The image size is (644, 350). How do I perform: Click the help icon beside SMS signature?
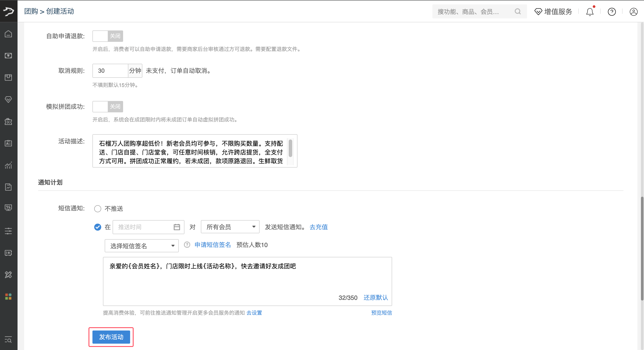click(187, 245)
